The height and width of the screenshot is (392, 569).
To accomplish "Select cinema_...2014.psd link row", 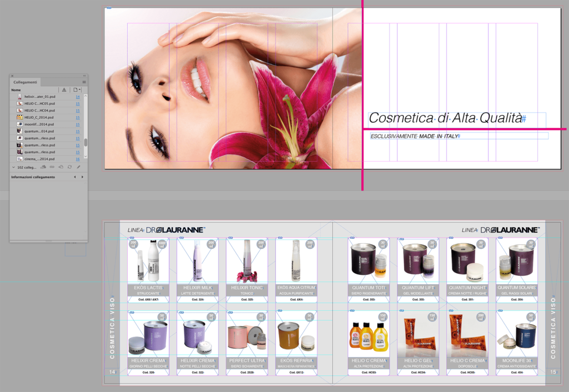I will point(47,159).
